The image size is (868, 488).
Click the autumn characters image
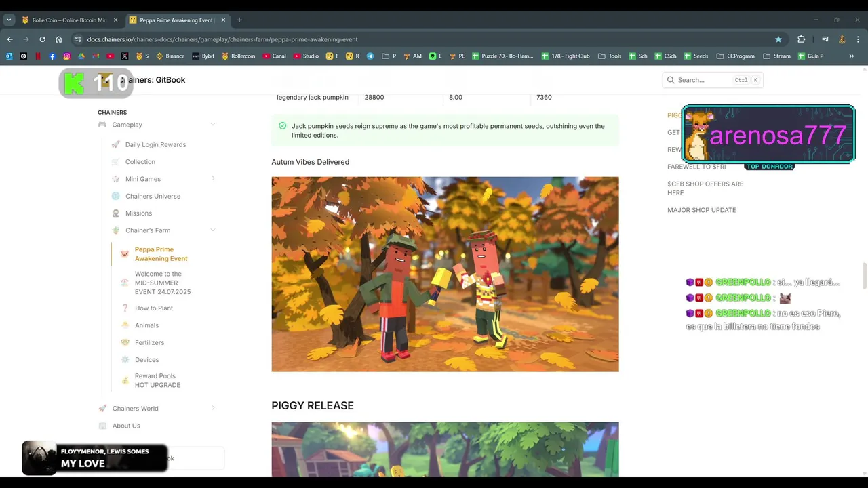point(445,274)
